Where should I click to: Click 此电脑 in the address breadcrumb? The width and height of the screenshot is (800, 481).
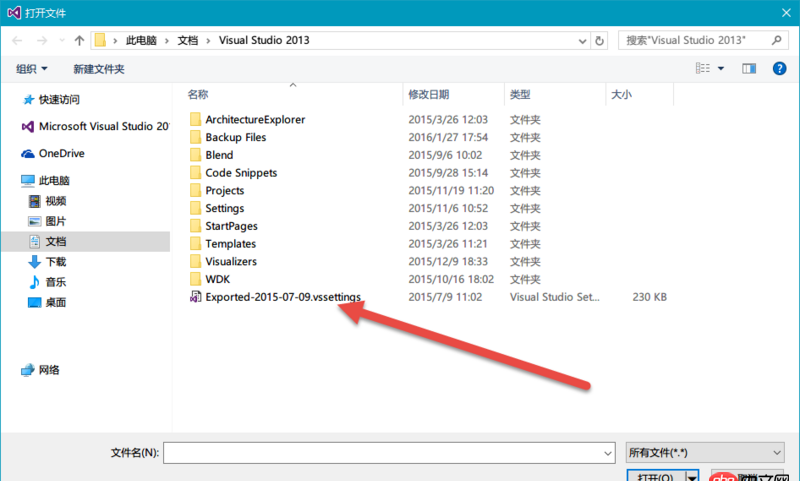pos(141,40)
